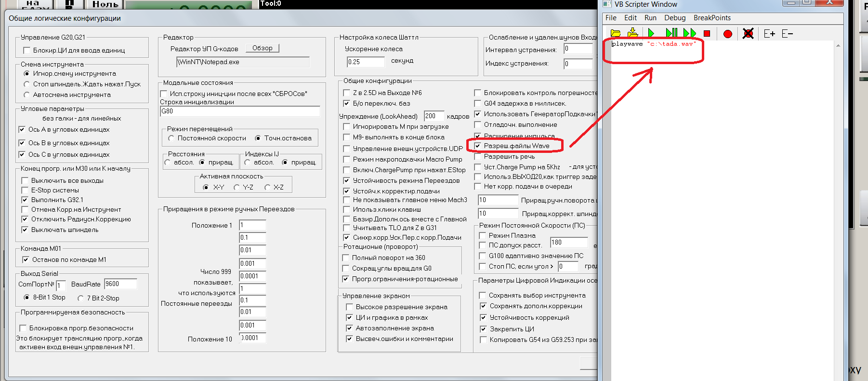Click the LookAhead field showing 200
Screen dimensions: 868x381
(x=434, y=116)
